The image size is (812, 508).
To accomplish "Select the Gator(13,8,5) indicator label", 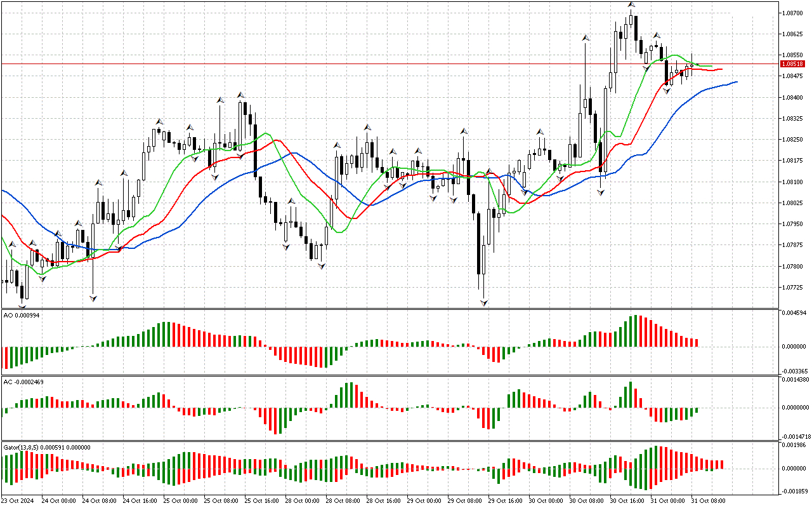I will pyautogui.click(x=47, y=447).
